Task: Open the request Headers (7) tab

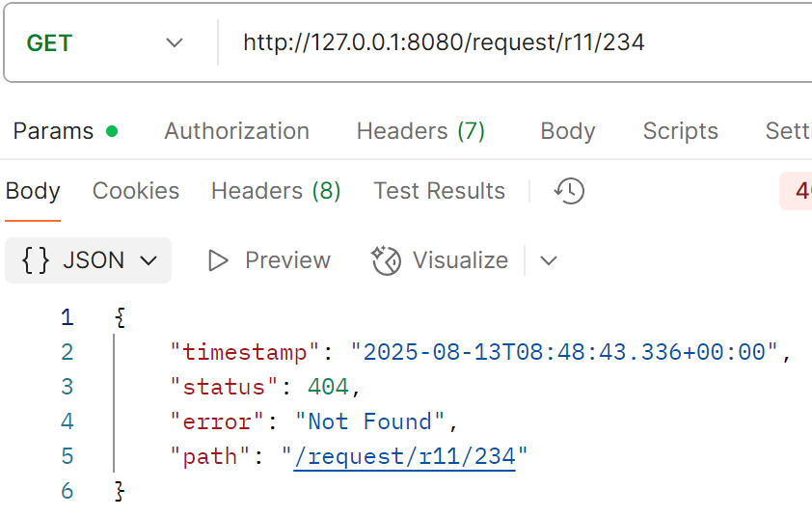Action: tap(420, 131)
